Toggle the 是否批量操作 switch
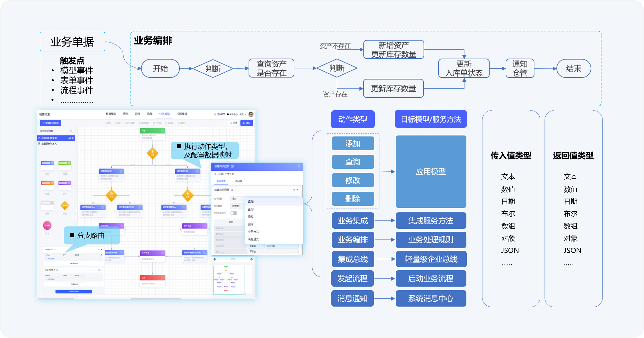The image size is (644, 338). coord(234,213)
